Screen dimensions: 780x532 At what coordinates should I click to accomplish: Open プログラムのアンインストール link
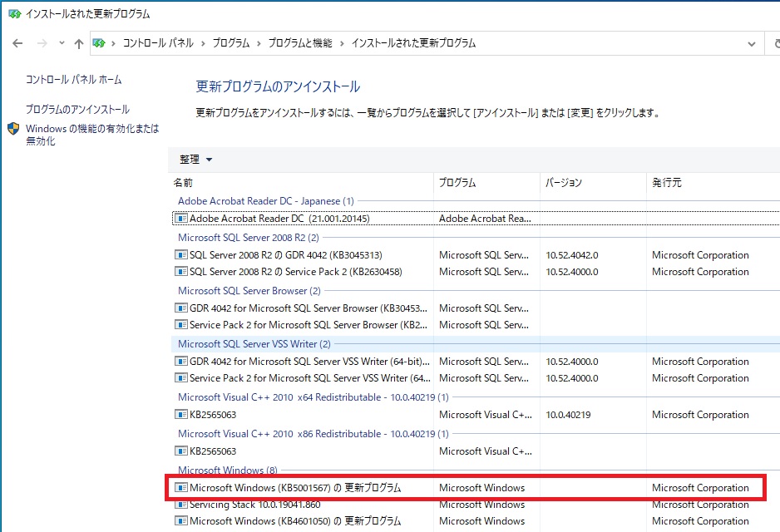(77, 110)
